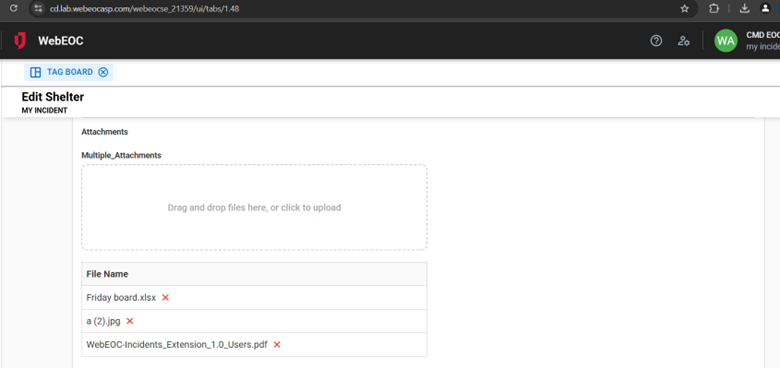This screenshot has height=368, width=780.
Task: Close the TAG BOARD tab
Action: (x=103, y=72)
